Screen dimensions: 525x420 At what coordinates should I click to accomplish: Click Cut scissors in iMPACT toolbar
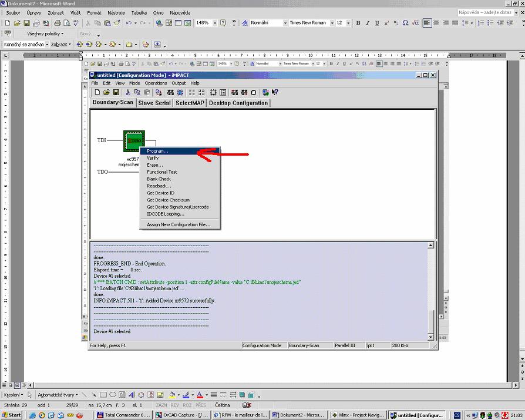click(x=128, y=92)
